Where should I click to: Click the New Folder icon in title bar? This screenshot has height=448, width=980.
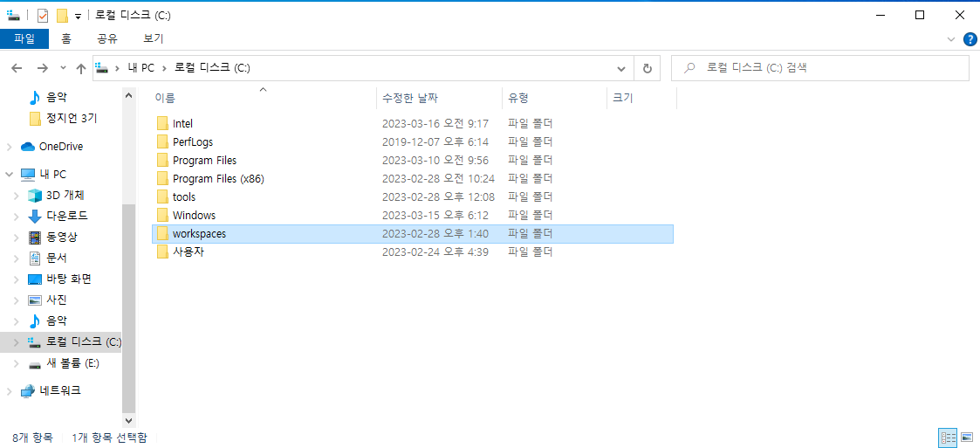click(x=62, y=16)
